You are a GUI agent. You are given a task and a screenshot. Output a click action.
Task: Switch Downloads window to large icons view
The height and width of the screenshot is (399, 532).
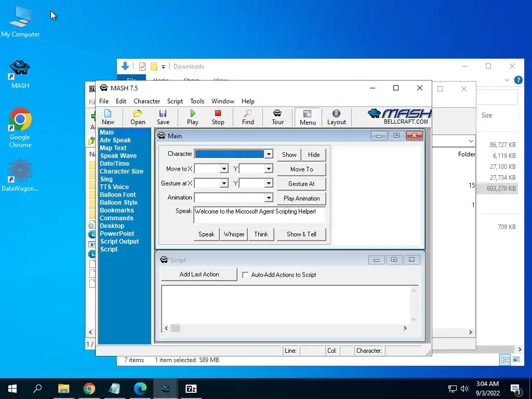coord(516,360)
